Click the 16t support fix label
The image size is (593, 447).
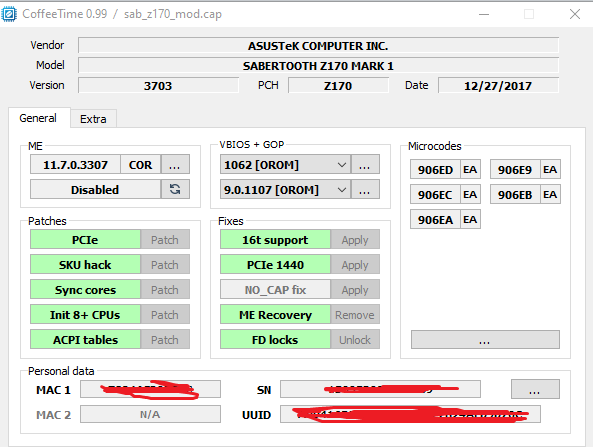(275, 239)
